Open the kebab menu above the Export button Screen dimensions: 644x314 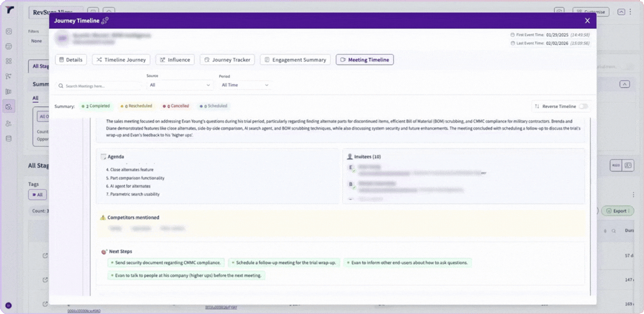633,194
